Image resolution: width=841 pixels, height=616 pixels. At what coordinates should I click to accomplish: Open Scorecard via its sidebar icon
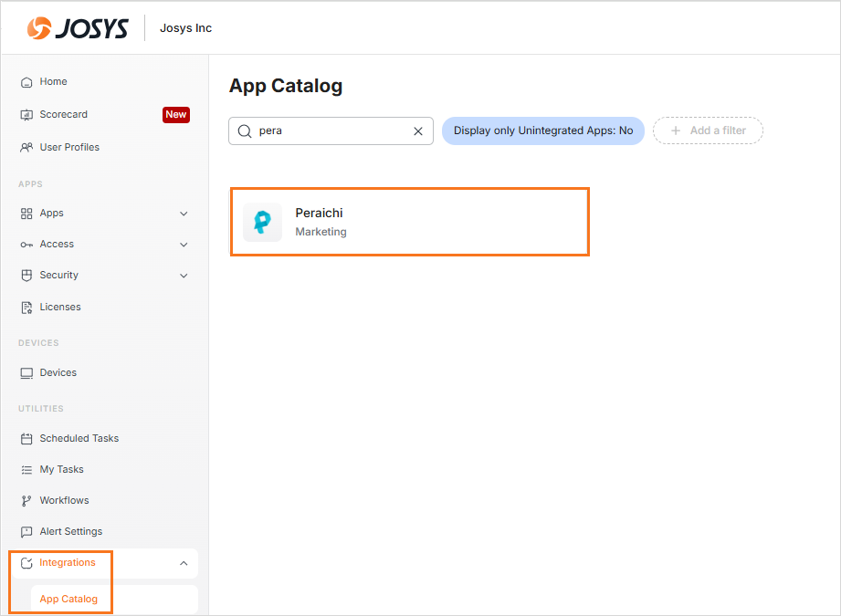[26, 115]
